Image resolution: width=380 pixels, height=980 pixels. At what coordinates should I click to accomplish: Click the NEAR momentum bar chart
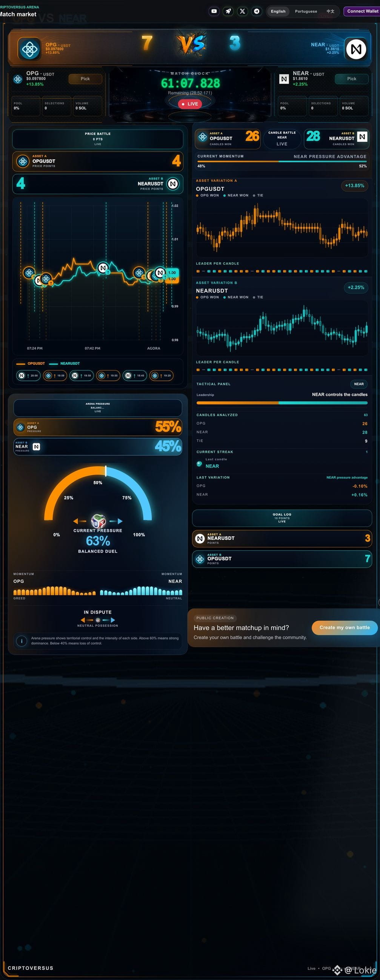[141, 590]
